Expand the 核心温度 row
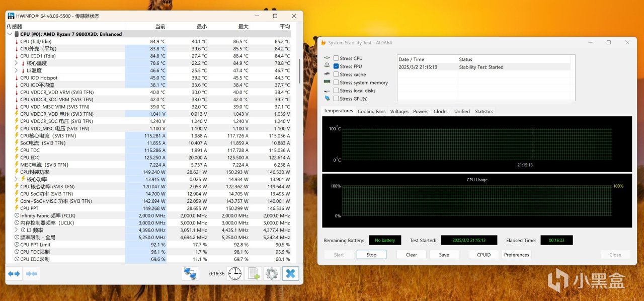Viewport: 644px width, 301px height. coord(17,63)
